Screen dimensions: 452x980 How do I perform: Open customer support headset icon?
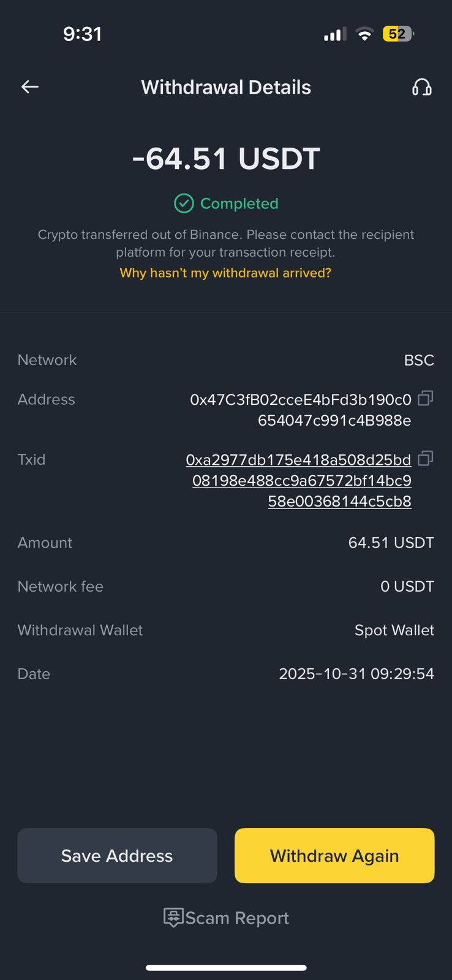tap(421, 87)
